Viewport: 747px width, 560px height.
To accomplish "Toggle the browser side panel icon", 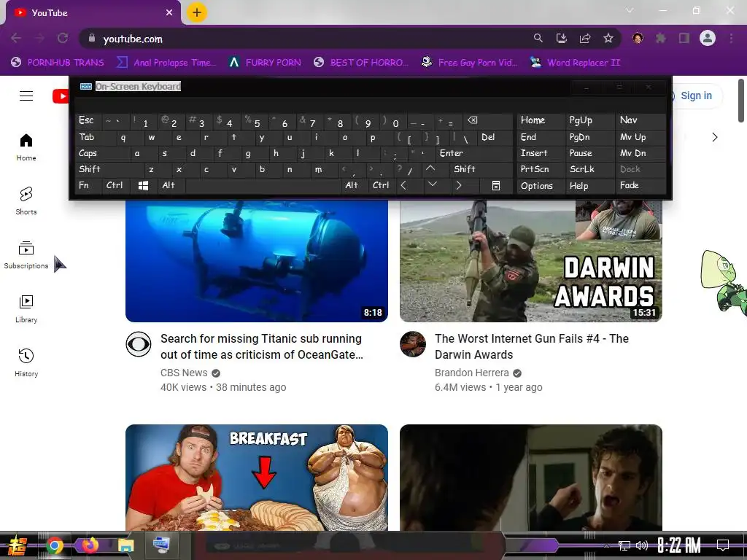I will click(x=684, y=38).
